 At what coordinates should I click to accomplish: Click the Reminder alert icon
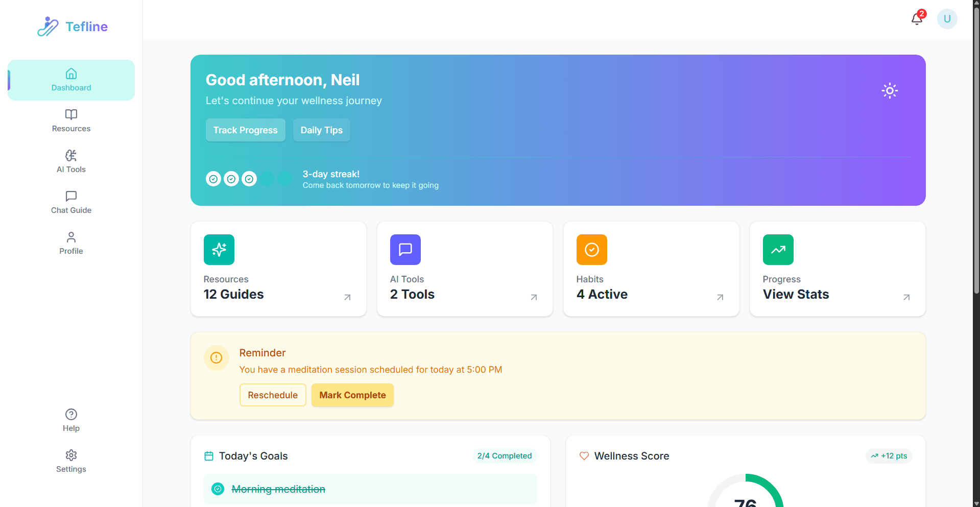point(217,358)
